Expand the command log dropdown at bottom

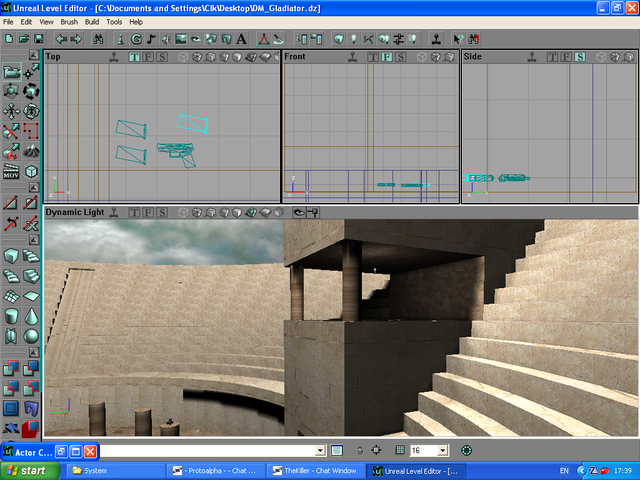(x=320, y=451)
